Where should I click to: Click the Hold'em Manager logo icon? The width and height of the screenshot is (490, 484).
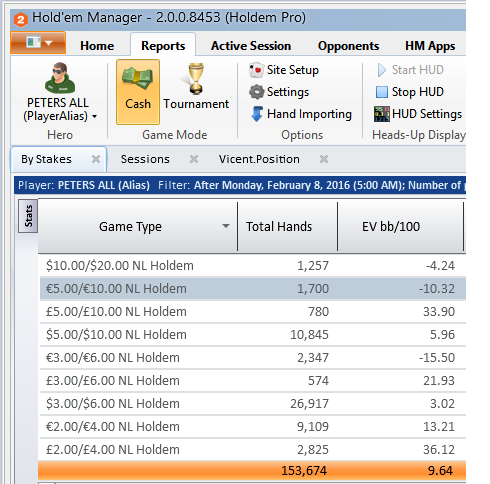20,19
